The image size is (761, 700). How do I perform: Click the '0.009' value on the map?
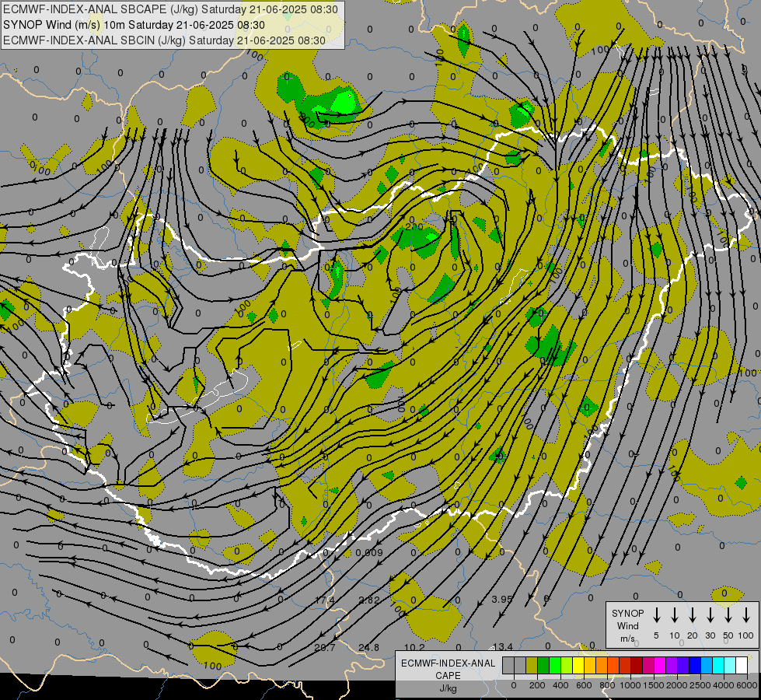tap(369, 552)
